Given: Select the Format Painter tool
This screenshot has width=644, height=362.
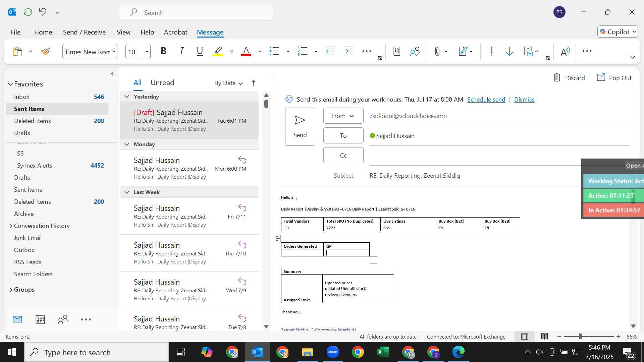Looking at the screenshot, I should pos(46,52).
